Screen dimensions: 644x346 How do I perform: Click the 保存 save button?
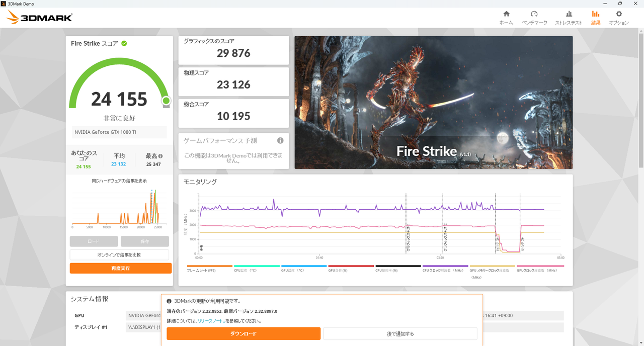click(x=145, y=241)
